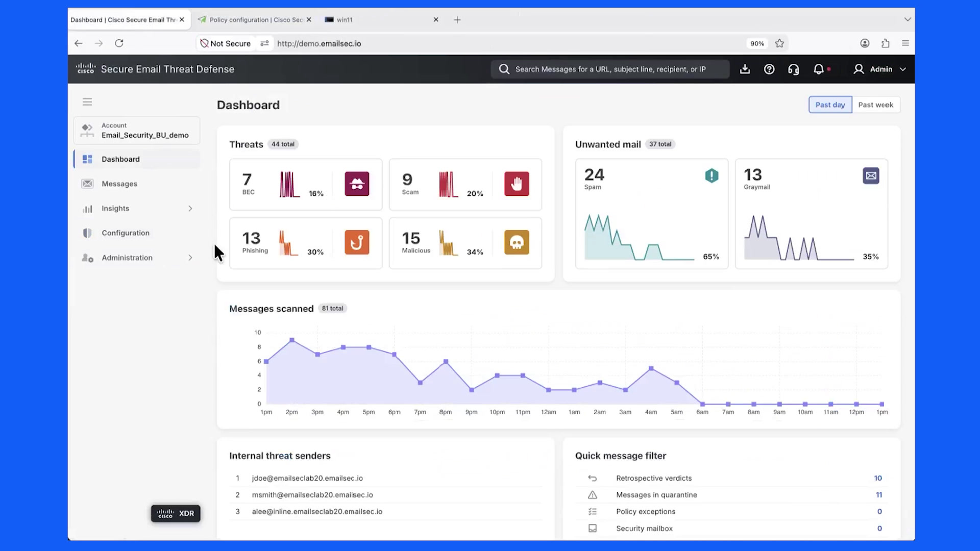
Task: Select the Past day range
Action: 830,105
